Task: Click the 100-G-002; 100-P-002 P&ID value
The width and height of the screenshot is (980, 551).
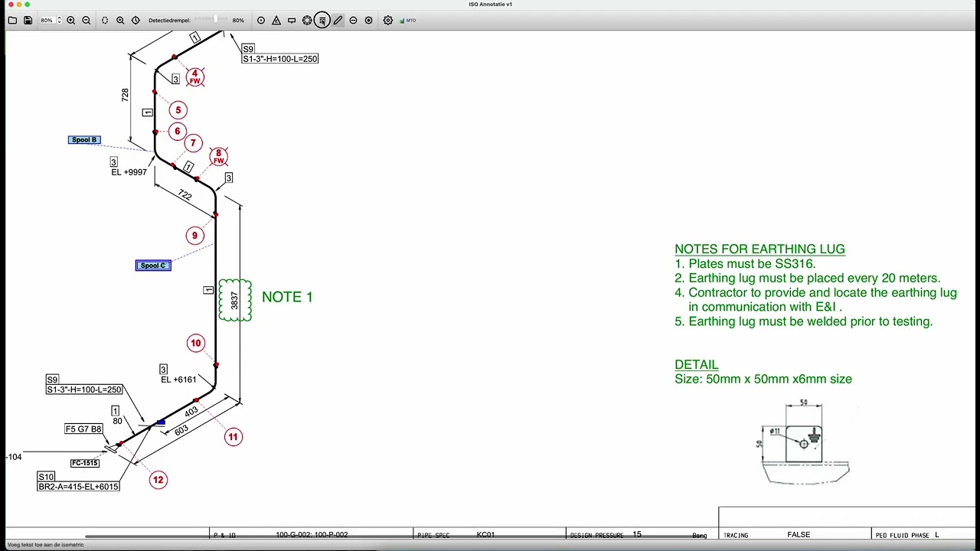Action: point(312,534)
